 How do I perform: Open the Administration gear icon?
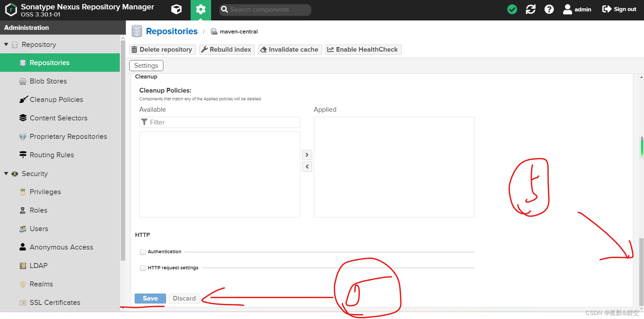[201, 10]
